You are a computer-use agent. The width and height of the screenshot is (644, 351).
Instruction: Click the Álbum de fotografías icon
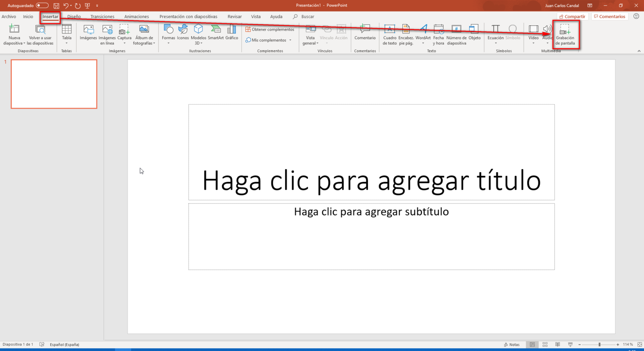coord(144,30)
